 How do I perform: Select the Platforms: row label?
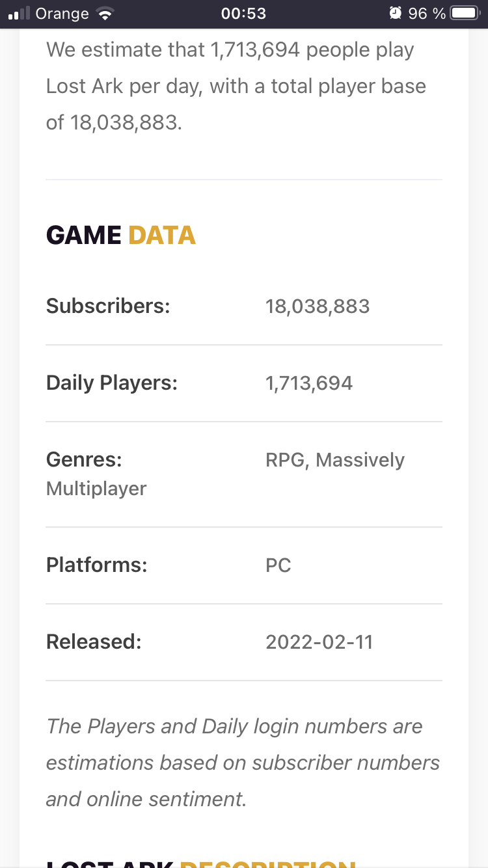click(97, 565)
